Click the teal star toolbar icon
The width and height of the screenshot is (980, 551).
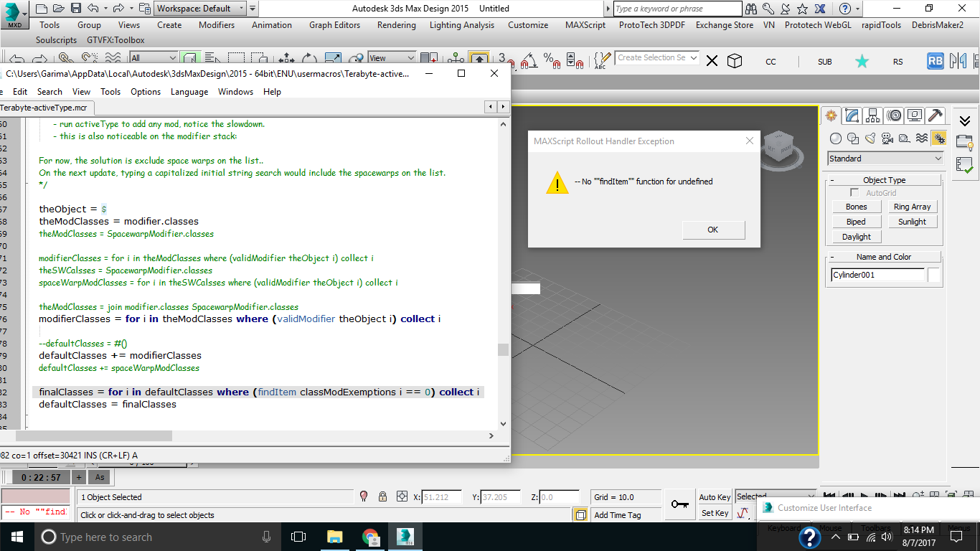(862, 62)
